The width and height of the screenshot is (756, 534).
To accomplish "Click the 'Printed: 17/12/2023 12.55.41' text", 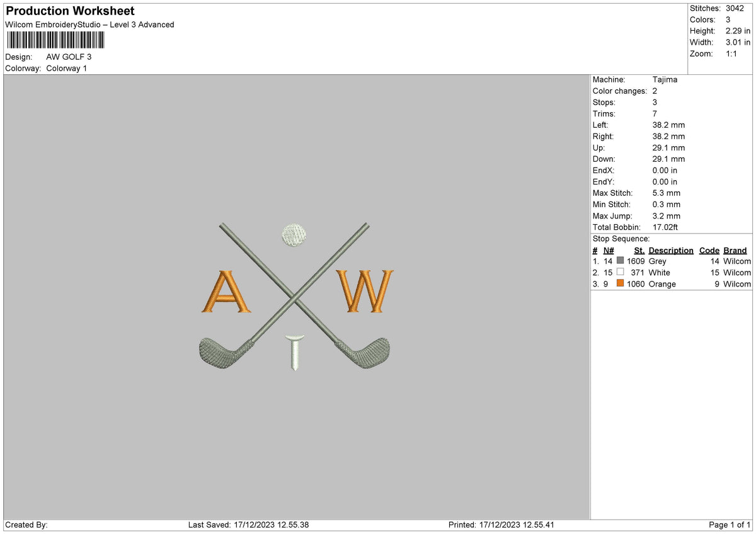I will pos(501,525).
